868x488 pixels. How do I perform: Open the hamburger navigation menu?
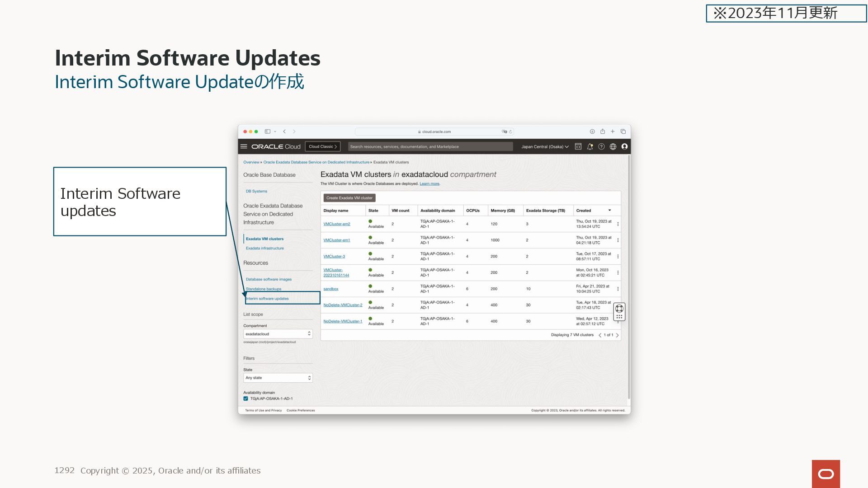click(x=244, y=146)
